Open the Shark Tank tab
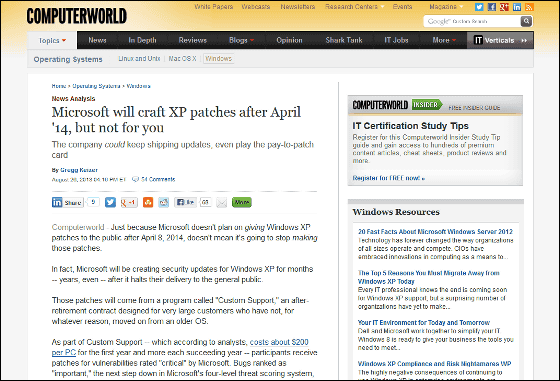 [x=344, y=40]
